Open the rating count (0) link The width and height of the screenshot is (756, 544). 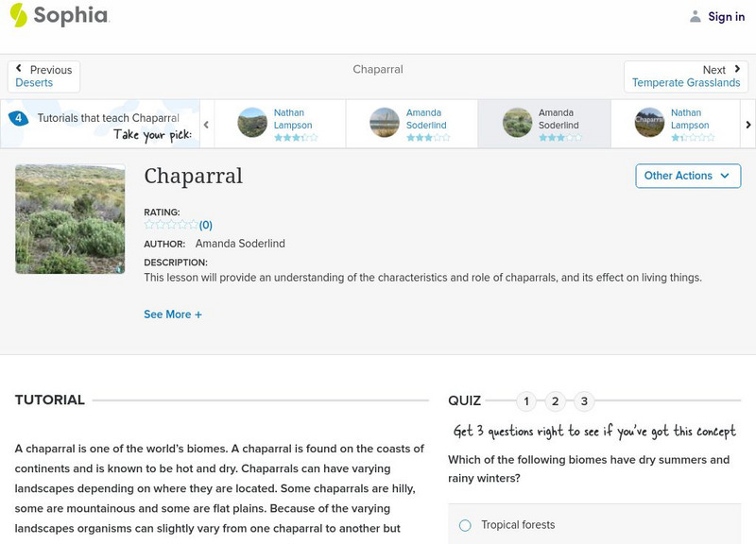[206, 225]
